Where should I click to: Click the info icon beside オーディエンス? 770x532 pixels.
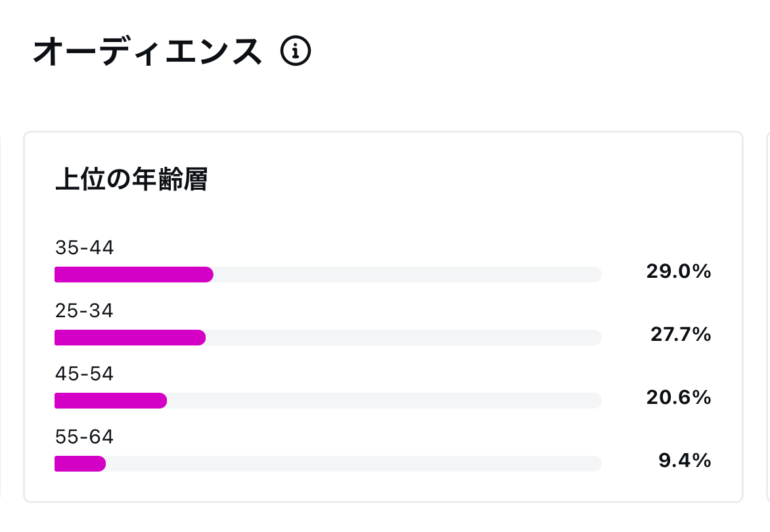click(x=296, y=51)
